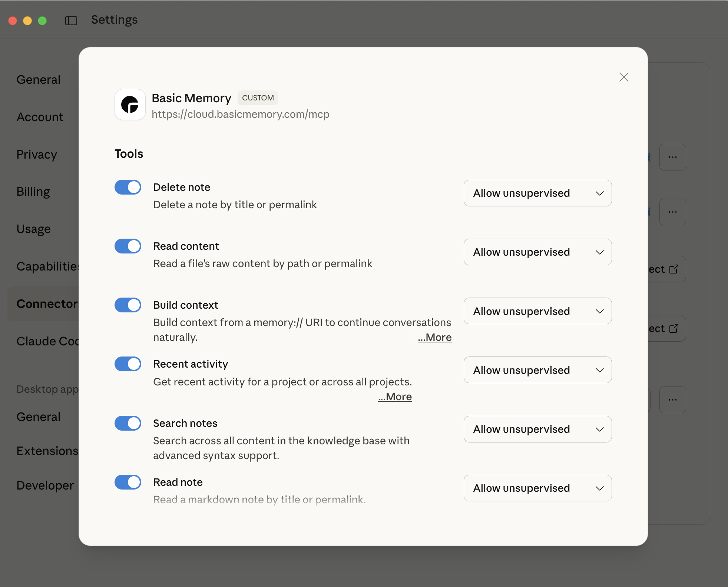The height and width of the screenshot is (587, 728).
Task: Open the ellipsis menu near the bottom right
Action: (x=673, y=400)
